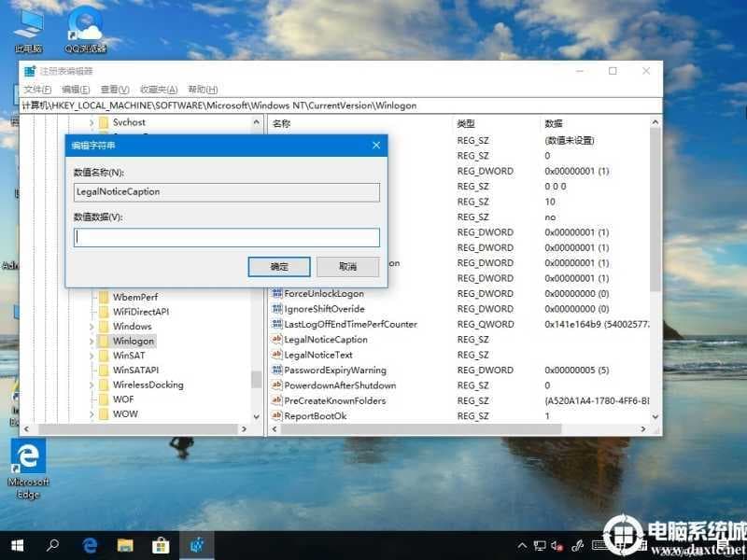
Task: Click the LegalNoticeCaption value name field
Action: pos(227,192)
